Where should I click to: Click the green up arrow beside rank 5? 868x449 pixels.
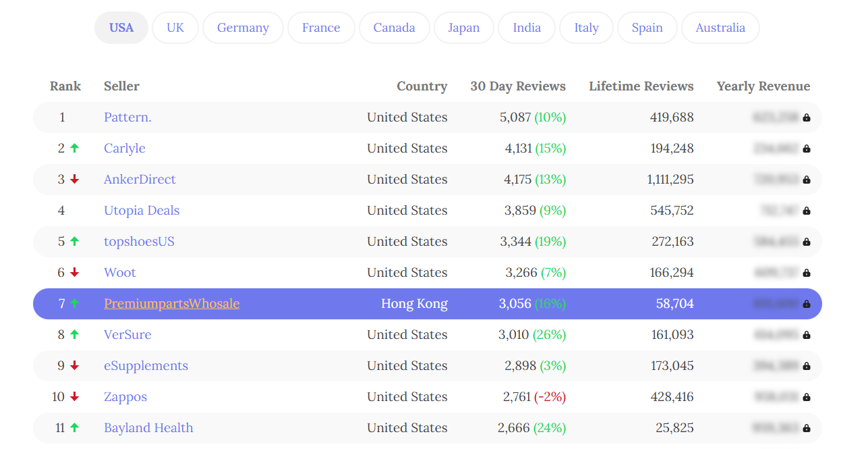click(x=75, y=241)
